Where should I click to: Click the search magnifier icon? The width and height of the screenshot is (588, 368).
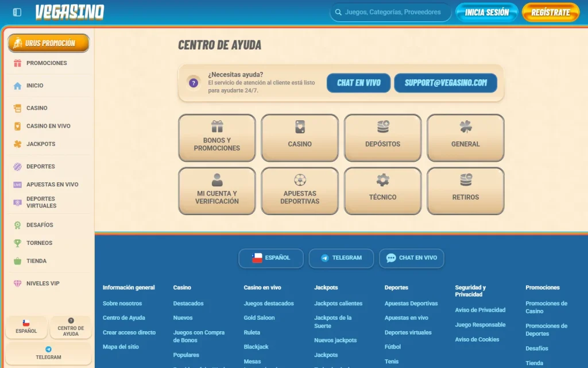point(338,12)
